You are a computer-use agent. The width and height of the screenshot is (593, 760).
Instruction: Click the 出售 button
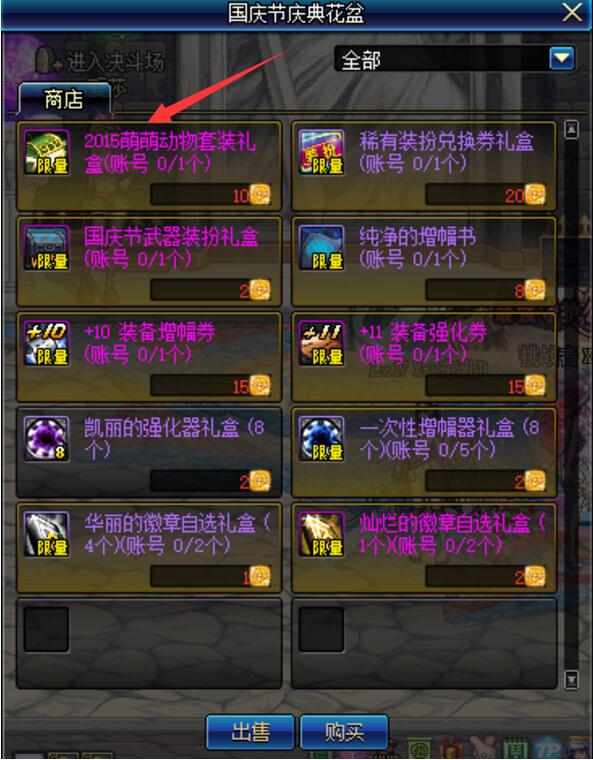pos(250,732)
